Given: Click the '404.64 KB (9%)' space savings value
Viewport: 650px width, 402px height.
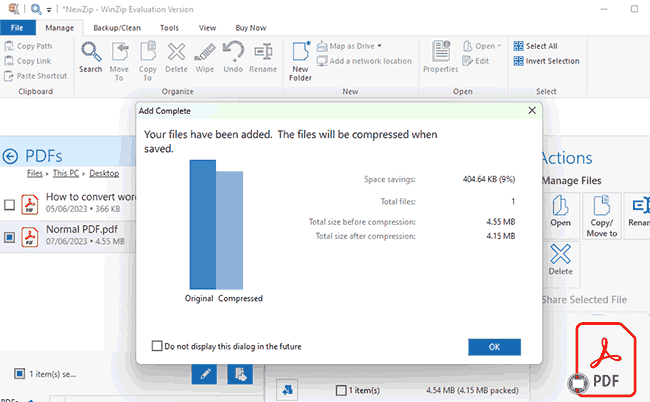Looking at the screenshot, I should [489, 179].
